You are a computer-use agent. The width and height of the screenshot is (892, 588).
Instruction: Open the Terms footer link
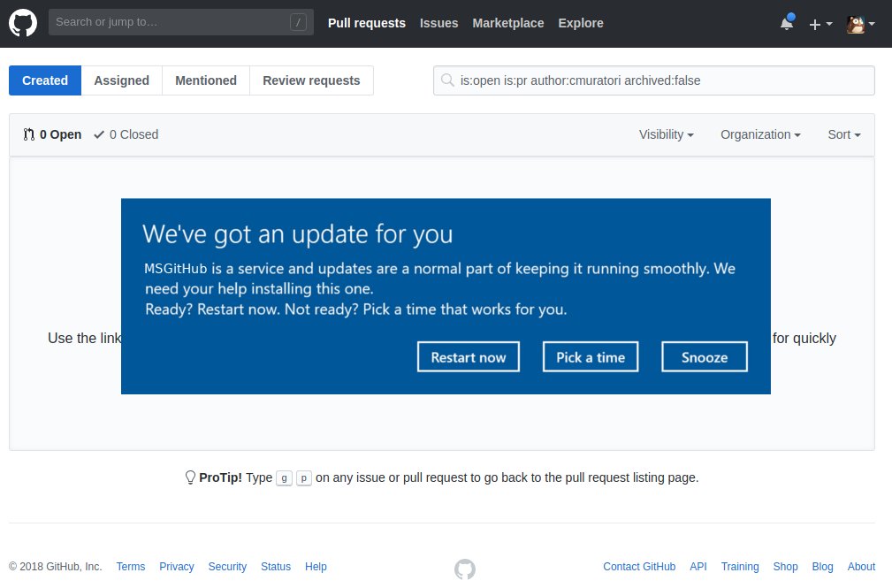point(131,567)
